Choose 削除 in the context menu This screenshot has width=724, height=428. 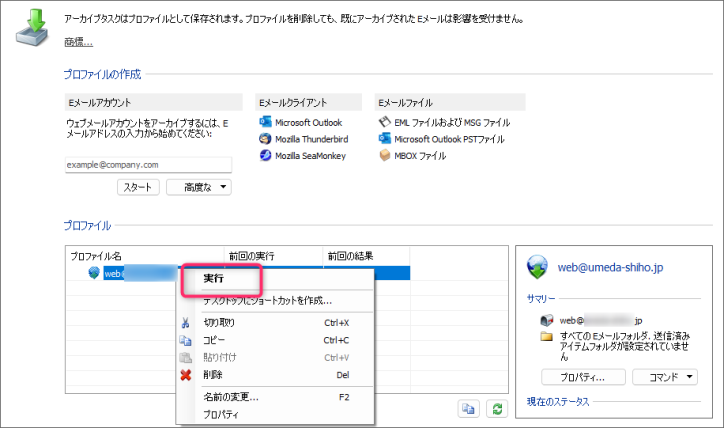click(x=213, y=375)
